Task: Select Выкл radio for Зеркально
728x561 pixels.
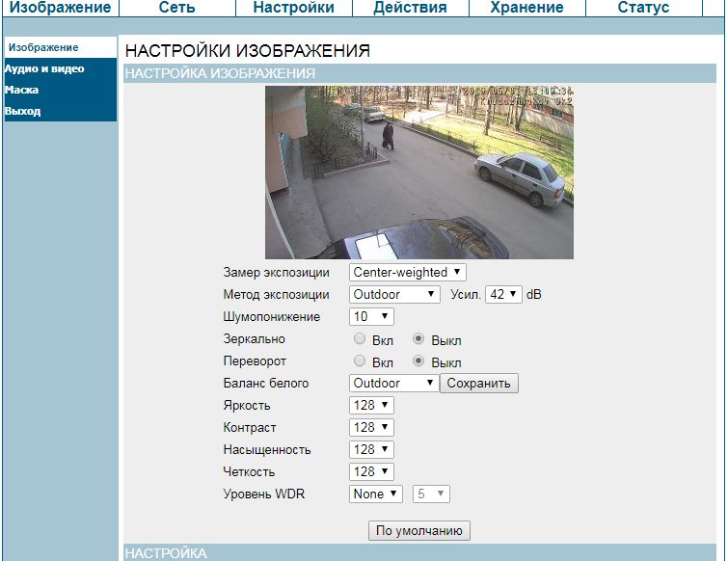Action: tap(418, 339)
